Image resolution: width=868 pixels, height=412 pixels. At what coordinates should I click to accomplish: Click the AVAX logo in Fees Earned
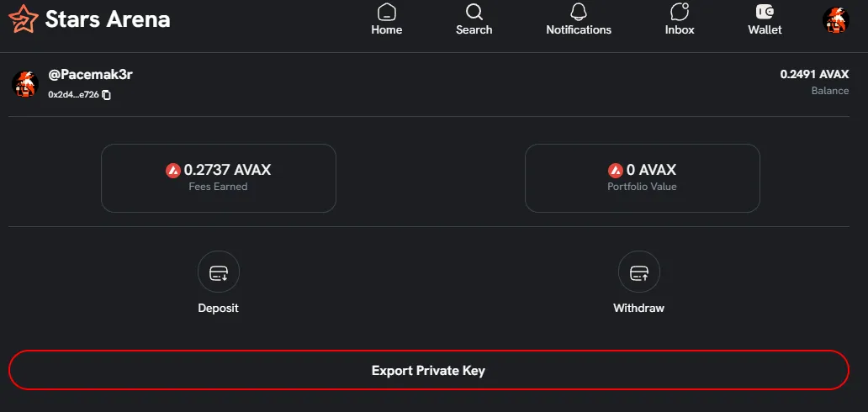[x=173, y=170]
